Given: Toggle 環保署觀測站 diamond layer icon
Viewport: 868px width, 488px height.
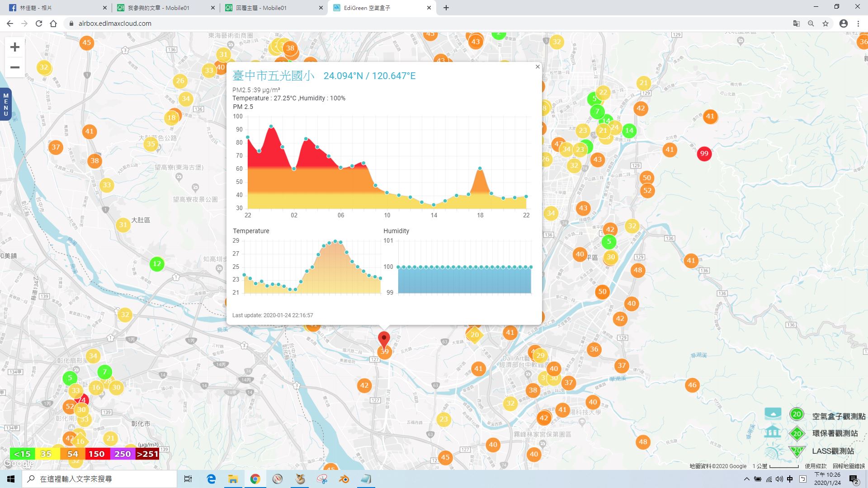Looking at the screenshot, I should coord(797,434).
